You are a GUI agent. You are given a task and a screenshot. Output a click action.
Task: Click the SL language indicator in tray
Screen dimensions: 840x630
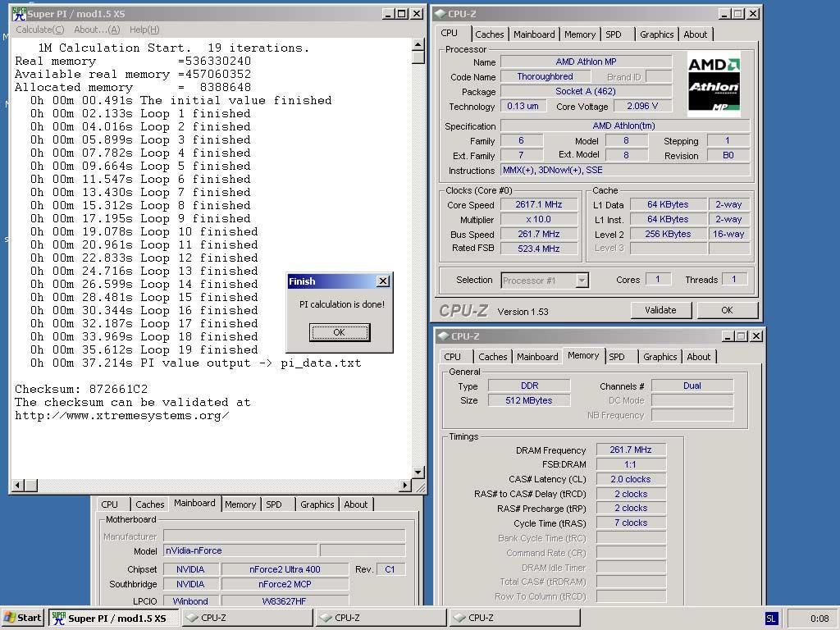click(x=770, y=619)
